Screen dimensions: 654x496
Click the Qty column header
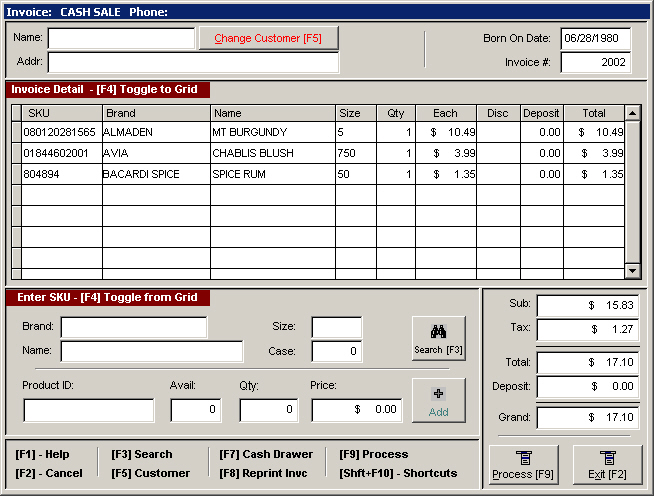[396, 113]
